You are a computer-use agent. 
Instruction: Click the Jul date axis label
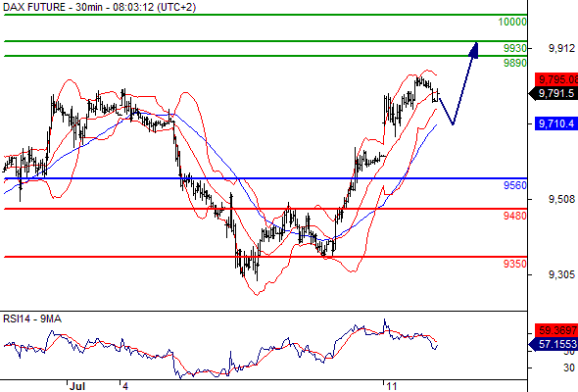pos(77,386)
